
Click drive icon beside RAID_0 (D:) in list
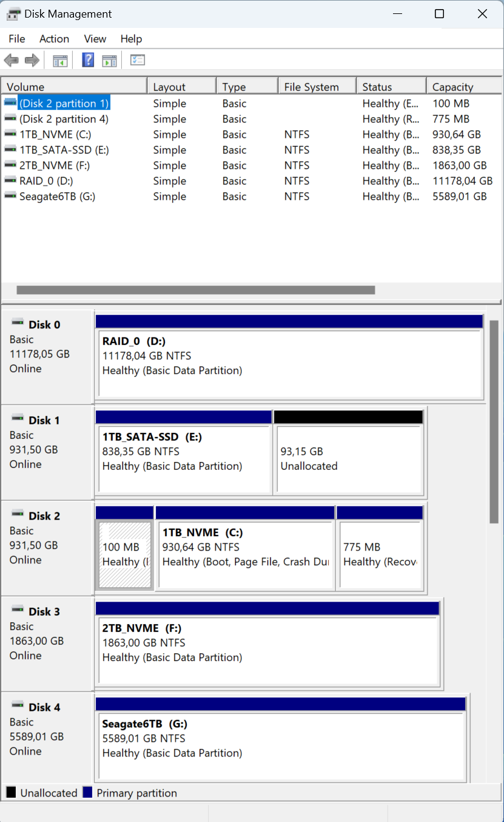(10, 181)
